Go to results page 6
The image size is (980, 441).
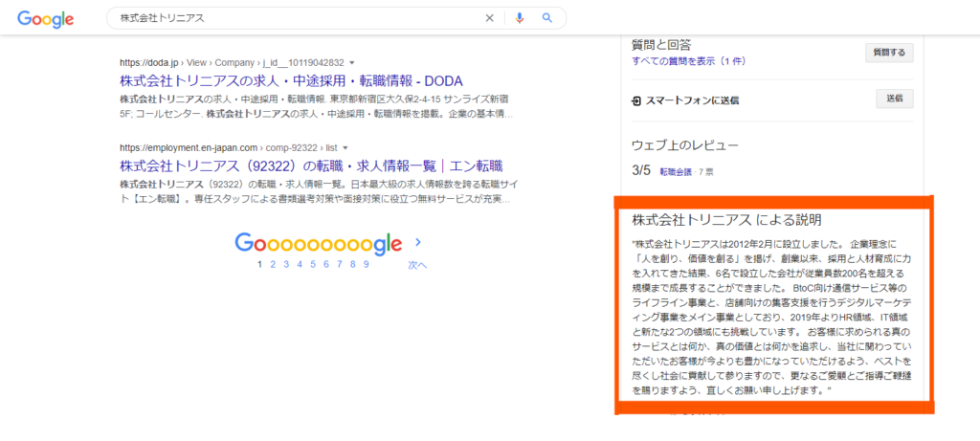click(x=326, y=264)
